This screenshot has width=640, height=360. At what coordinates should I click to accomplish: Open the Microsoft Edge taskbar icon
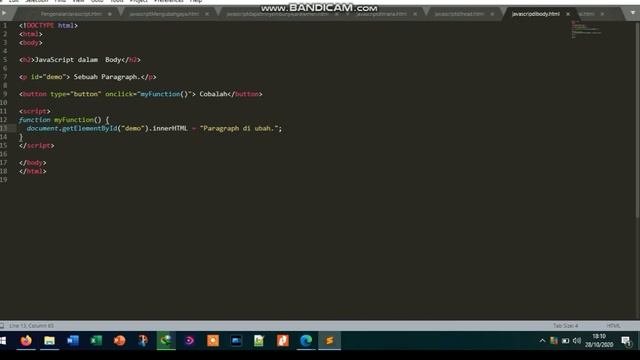pyautogui.click(x=306, y=340)
